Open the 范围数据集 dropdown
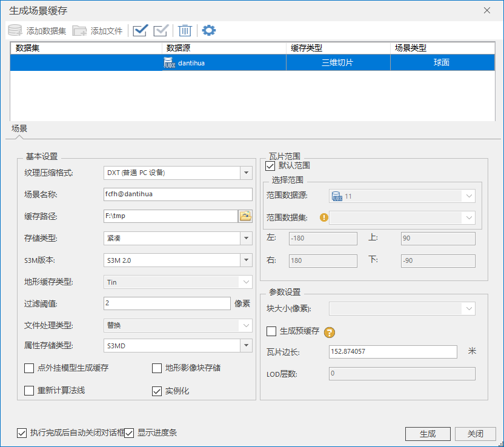Viewport: 504px width, 447px height. [469, 217]
